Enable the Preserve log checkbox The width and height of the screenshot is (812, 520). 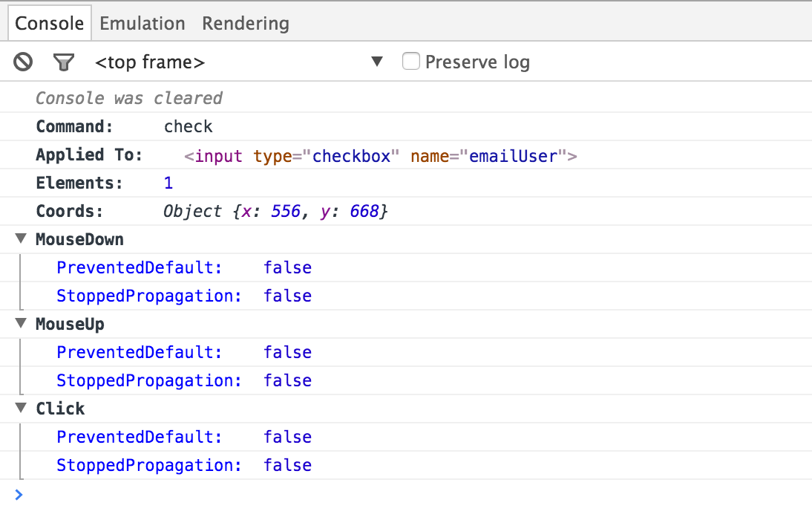[x=411, y=62]
